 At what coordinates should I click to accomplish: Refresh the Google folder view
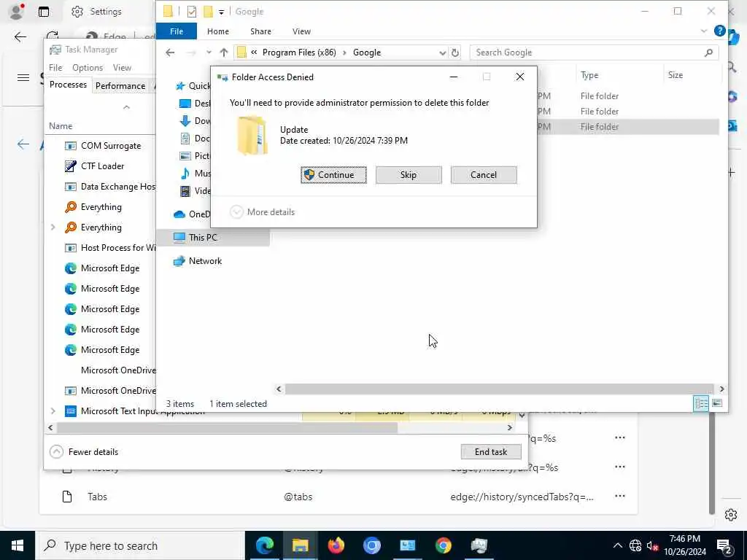(x=455, y=52)
